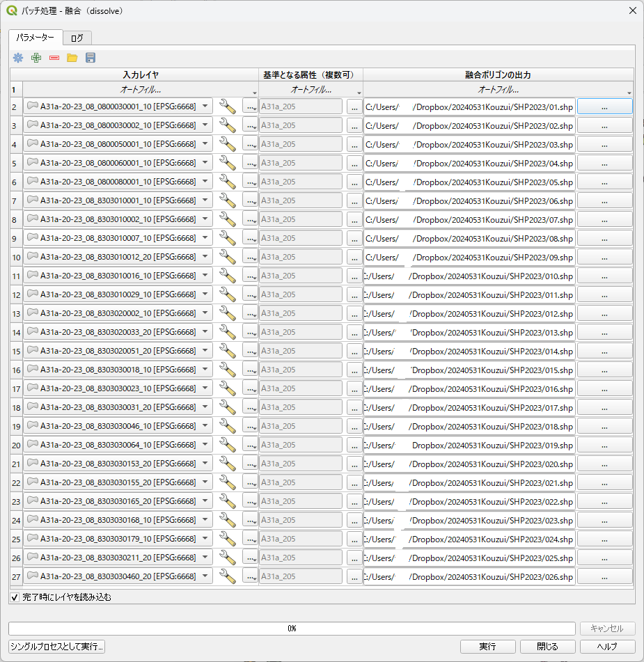This screenshot has width=644, height=662.
Task: Click the wrench icon in row 14
Action: (227, 332)
